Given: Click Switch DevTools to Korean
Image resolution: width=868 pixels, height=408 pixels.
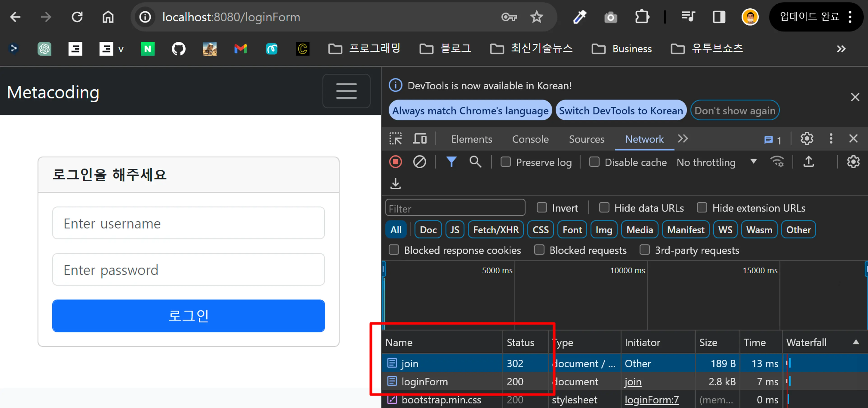Looking at the screenshot, I should 621,110.
